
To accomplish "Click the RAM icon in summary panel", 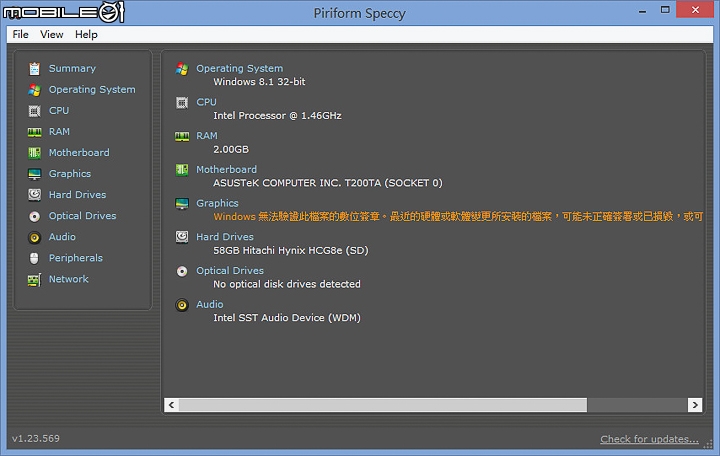I will [182, 136].
